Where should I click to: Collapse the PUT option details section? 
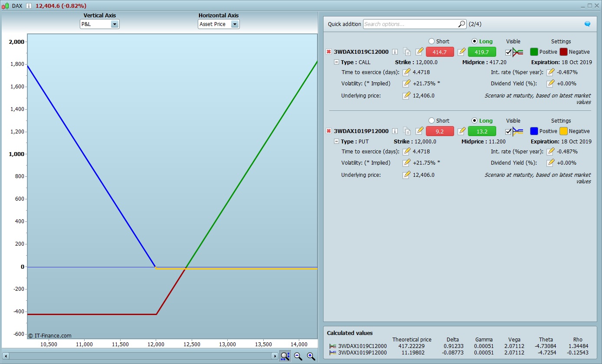tap(337, 142)
